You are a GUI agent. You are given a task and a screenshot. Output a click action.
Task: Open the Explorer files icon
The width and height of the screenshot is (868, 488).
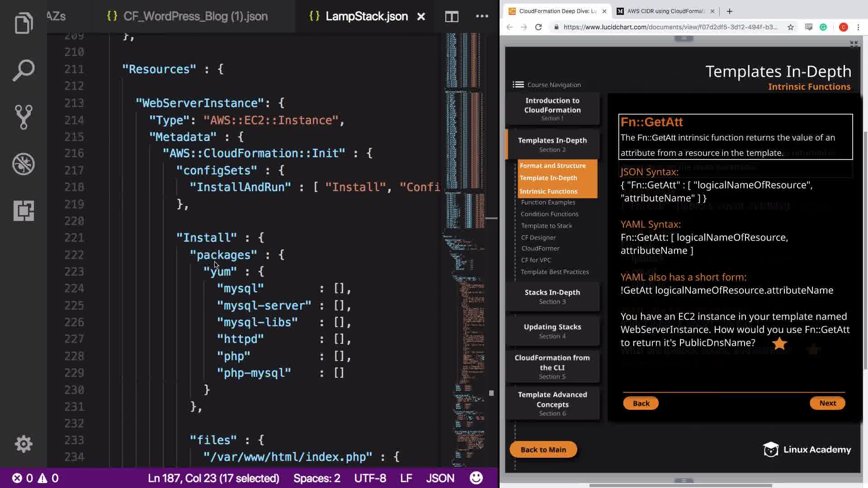(24, 23)
